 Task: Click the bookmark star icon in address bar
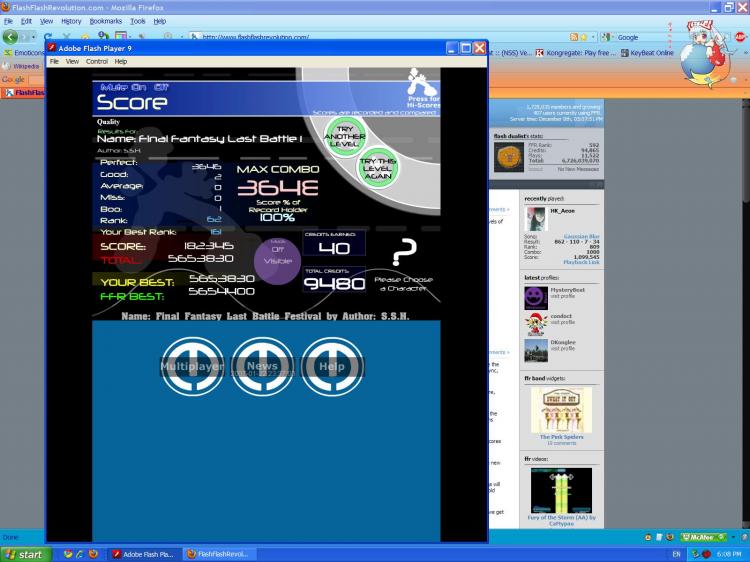pyautogui.click(x=584, y=37)
